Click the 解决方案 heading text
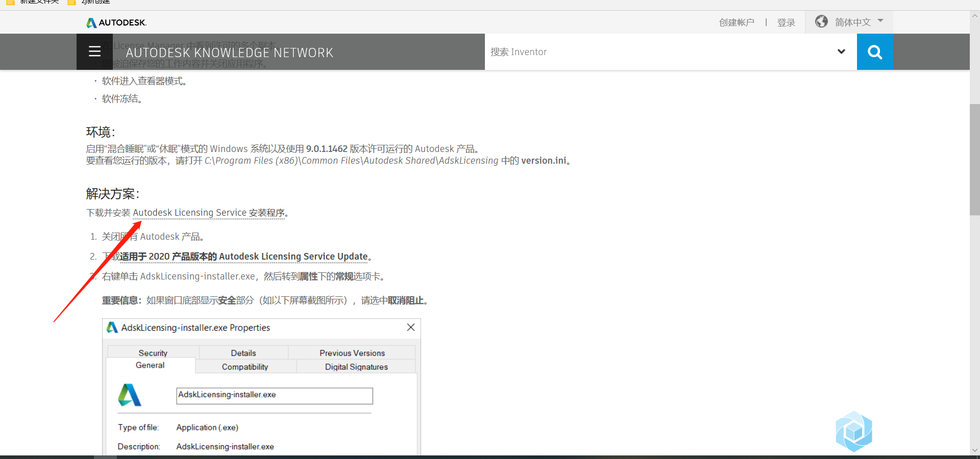This screenshot has height=459, width=980. (113, 194)
